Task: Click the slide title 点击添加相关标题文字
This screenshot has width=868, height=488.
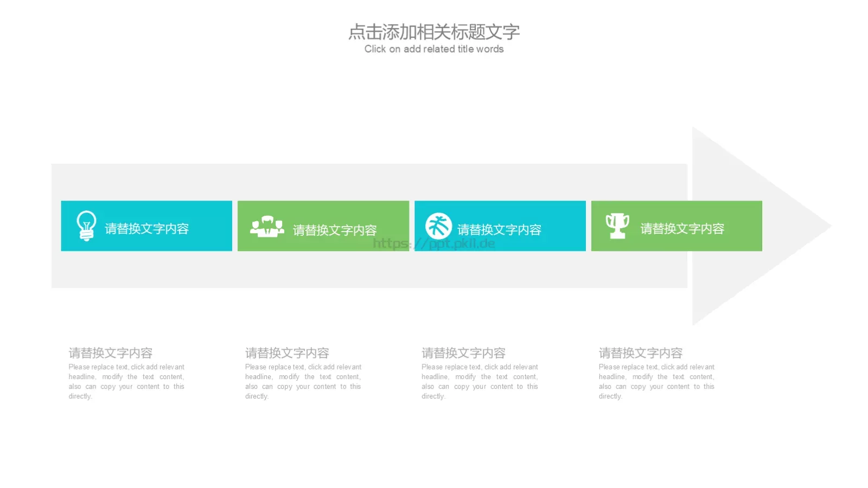Action: click(434, 33)
